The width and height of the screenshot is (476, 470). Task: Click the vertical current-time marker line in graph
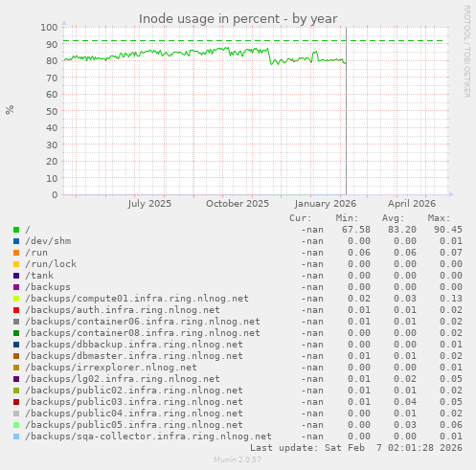tap(346, 111)
